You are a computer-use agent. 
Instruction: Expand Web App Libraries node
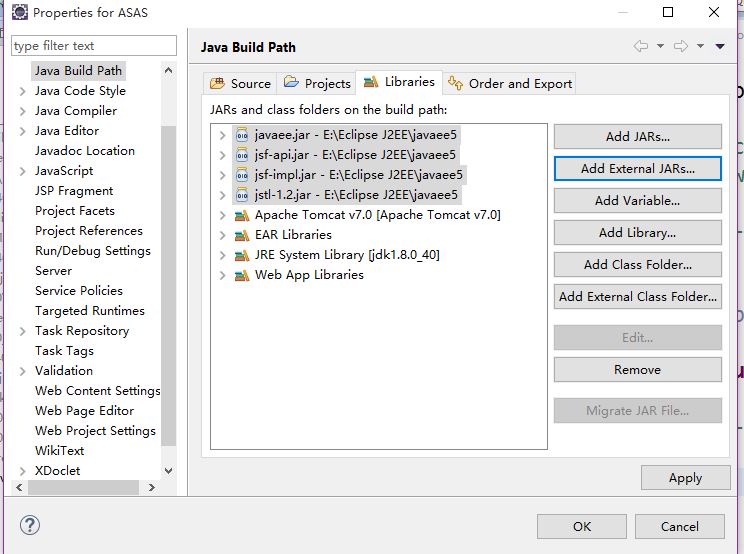(x=222, y=275)
